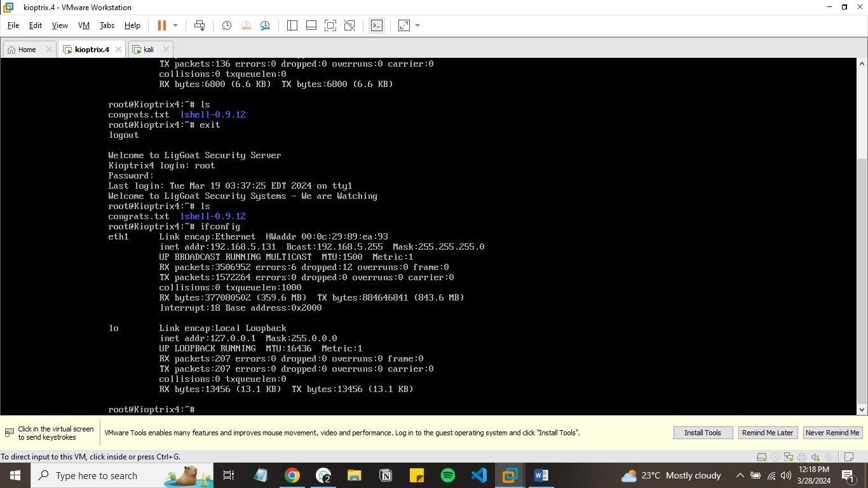
Task: Toggle Unity mode in the toolbar
Action: [349, 25]
